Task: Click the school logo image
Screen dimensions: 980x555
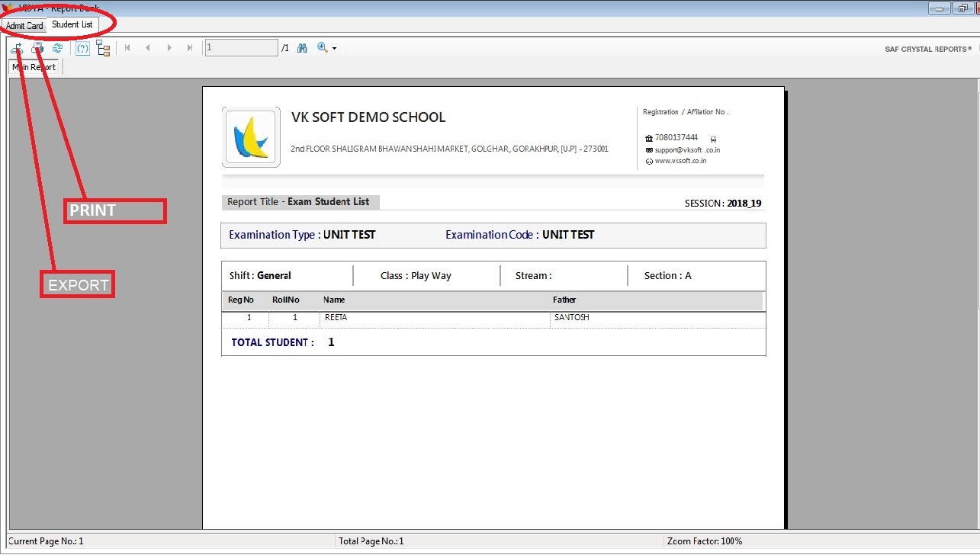Action: click(x=251, y=137)
